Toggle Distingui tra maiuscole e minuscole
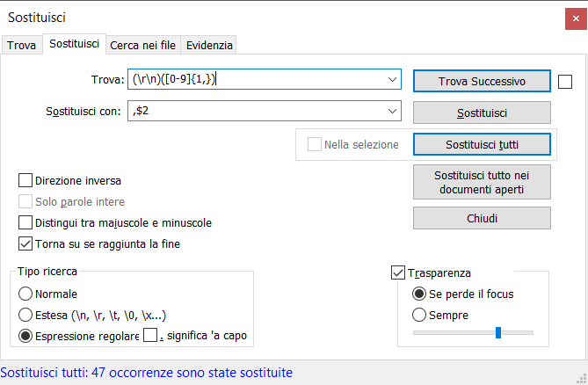The height and width of the screenshot is (385, 588). pos(25,223)
